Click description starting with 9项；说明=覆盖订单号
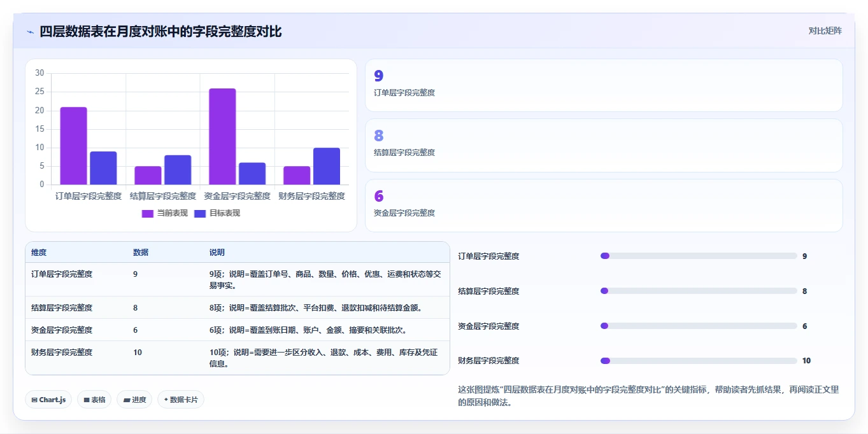The width and height of the screenshot is (868, 434). tap(325, 280)
